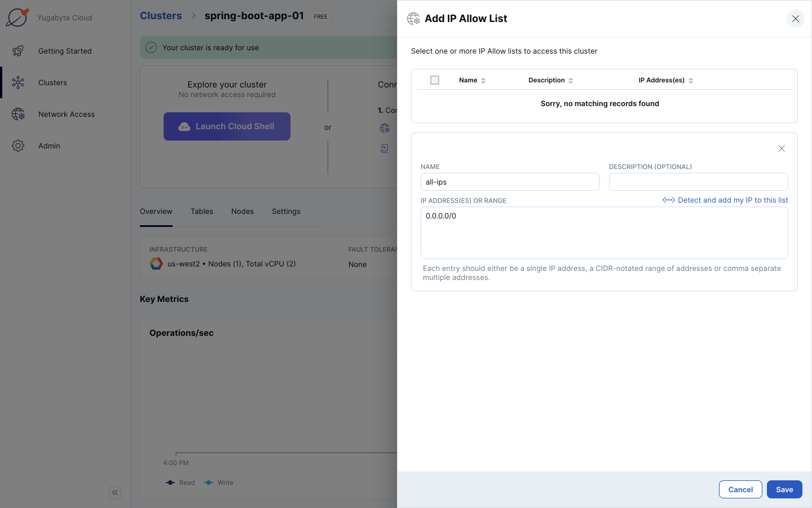Focus the Name field containing all-ips
812x508 pixels.
[510, 182]
